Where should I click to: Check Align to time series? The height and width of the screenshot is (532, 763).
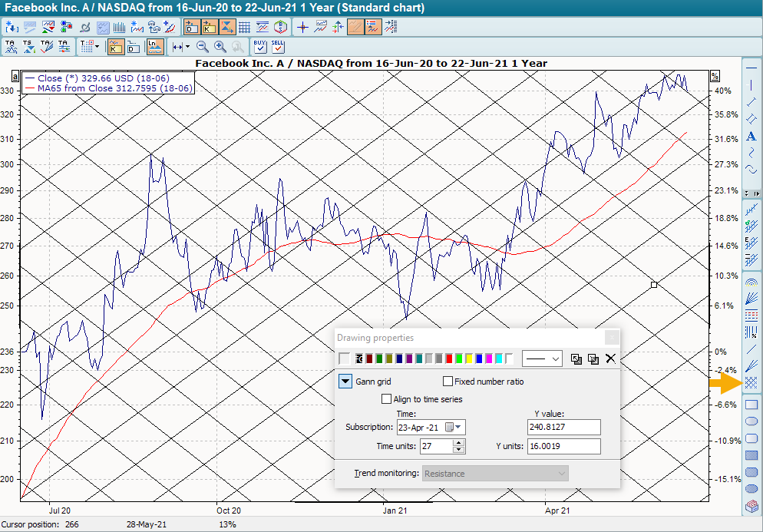[x=387, y=399]
